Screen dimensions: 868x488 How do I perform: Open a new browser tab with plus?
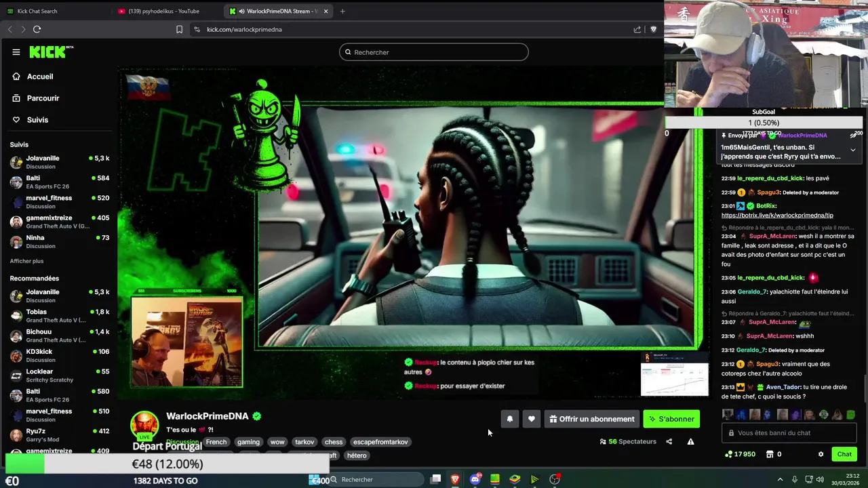pos(342,11)
